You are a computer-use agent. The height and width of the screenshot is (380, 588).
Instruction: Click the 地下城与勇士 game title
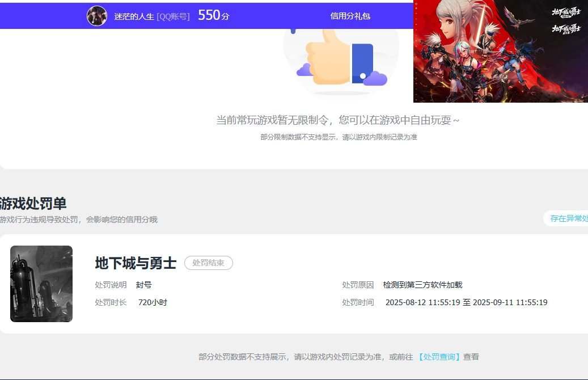tap(136, 263)
